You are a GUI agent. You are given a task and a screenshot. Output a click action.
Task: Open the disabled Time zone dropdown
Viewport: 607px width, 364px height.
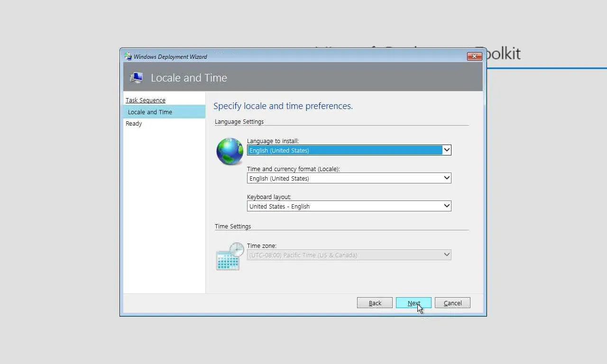click(349, 255)
